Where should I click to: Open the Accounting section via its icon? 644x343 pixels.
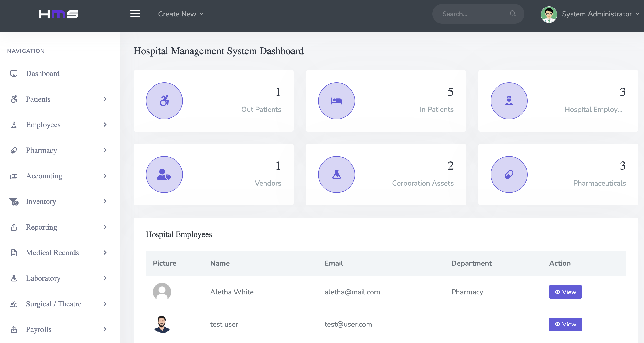[14, 176]
